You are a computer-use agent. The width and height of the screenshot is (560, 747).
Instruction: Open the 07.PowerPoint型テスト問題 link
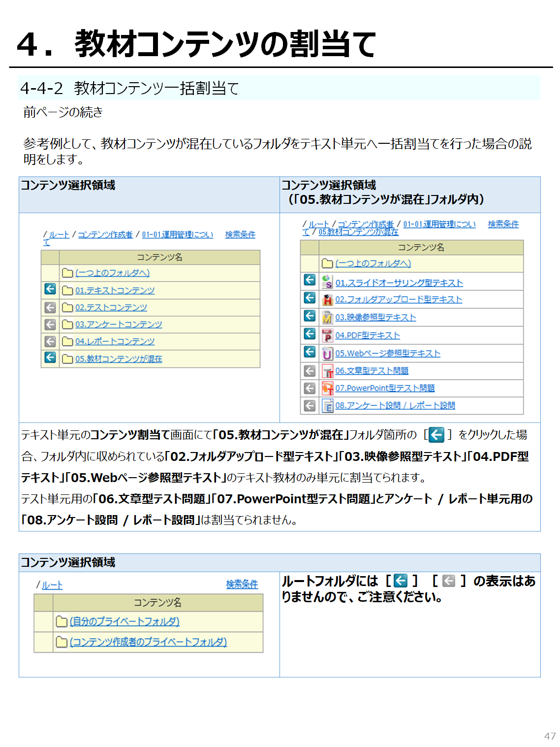385,388
